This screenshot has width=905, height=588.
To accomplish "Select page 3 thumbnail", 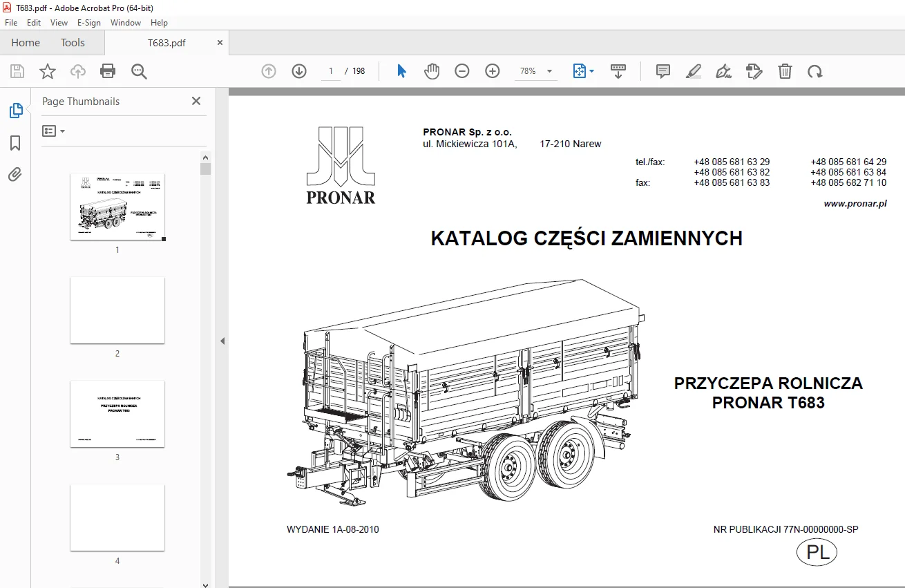I will 117,414.
